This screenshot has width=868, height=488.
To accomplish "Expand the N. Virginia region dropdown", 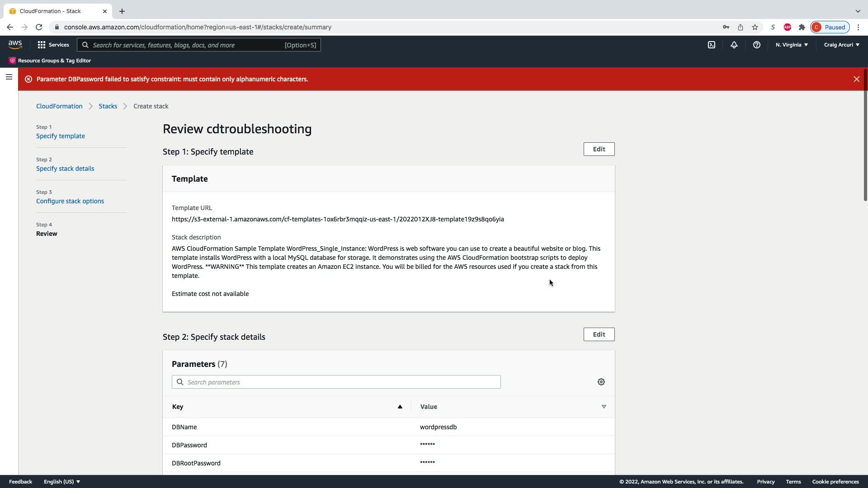I will tap(792, 45).
